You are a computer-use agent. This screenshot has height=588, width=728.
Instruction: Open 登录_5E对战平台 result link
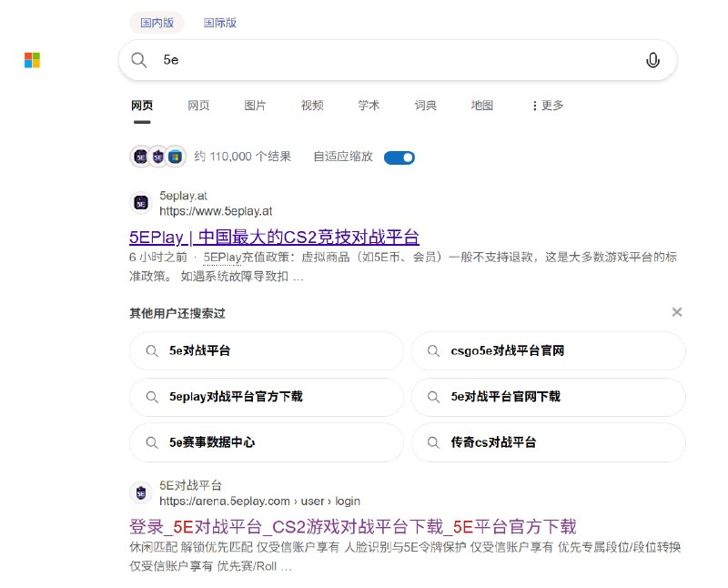tap(353, 527)
